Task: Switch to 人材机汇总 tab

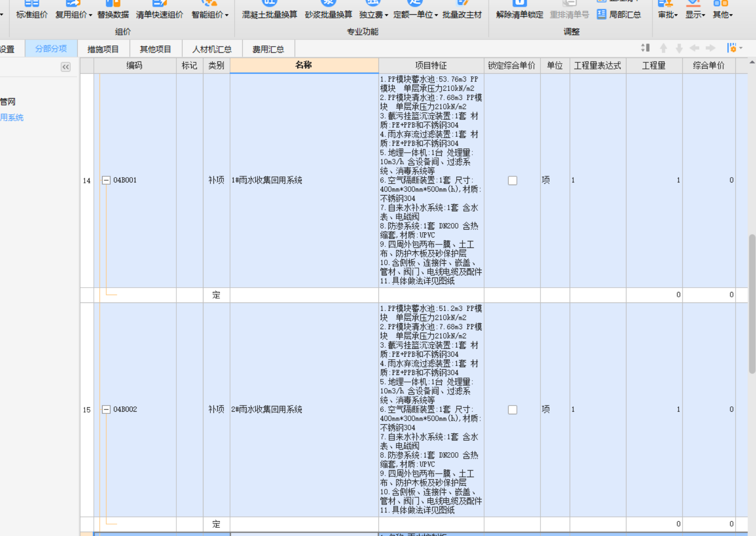Action: pos(212,49)
